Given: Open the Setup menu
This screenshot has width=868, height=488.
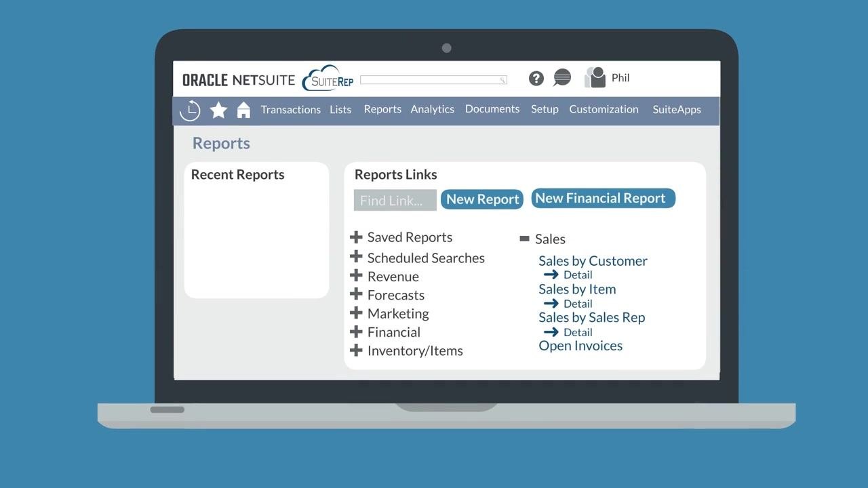Looking at the screenshot, I should [545, 109].
